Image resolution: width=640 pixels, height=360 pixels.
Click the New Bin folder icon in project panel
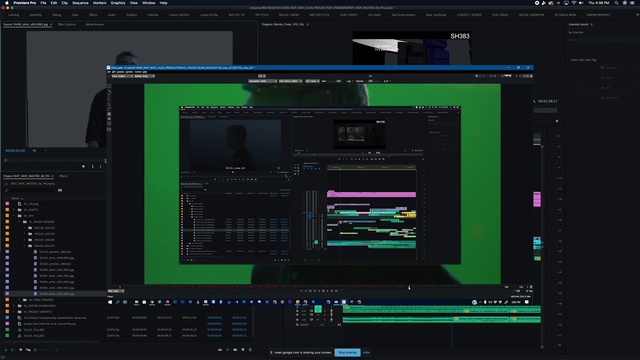(235, 349)
